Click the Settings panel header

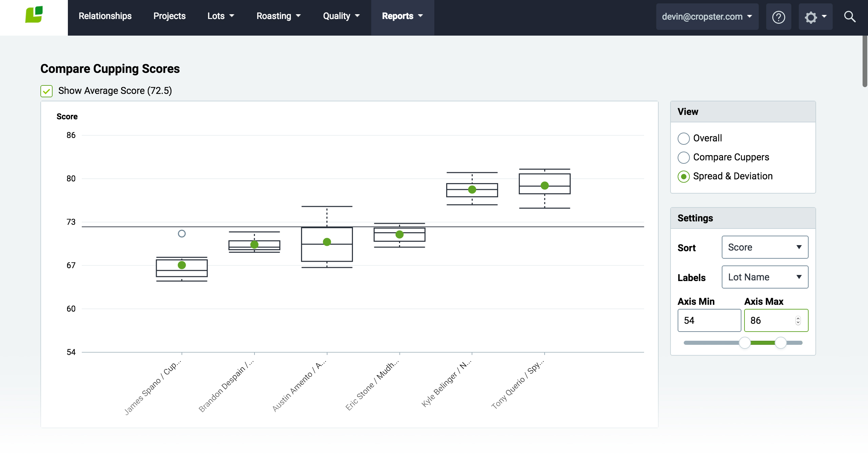[743, 218]
